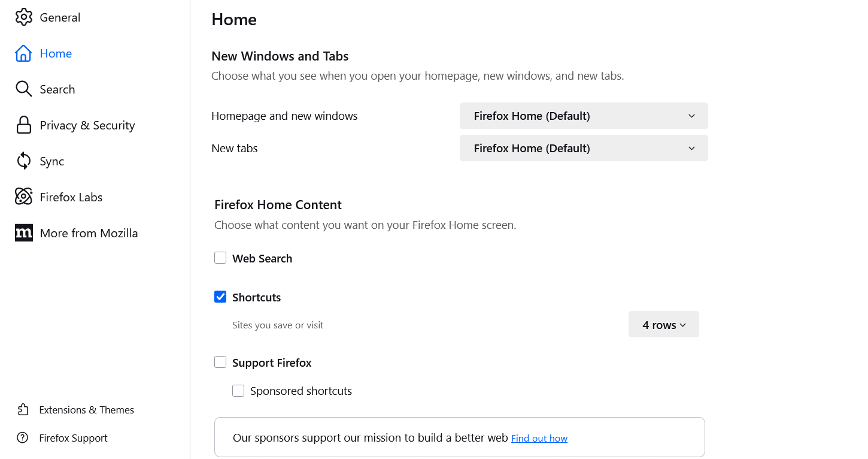
Task: Click the Sync arrows icon
Action: pos(23,161)
